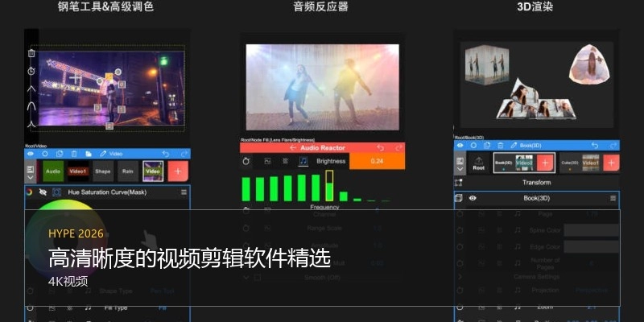Click the keyframe stopwatch in the Brightness row

246,162
